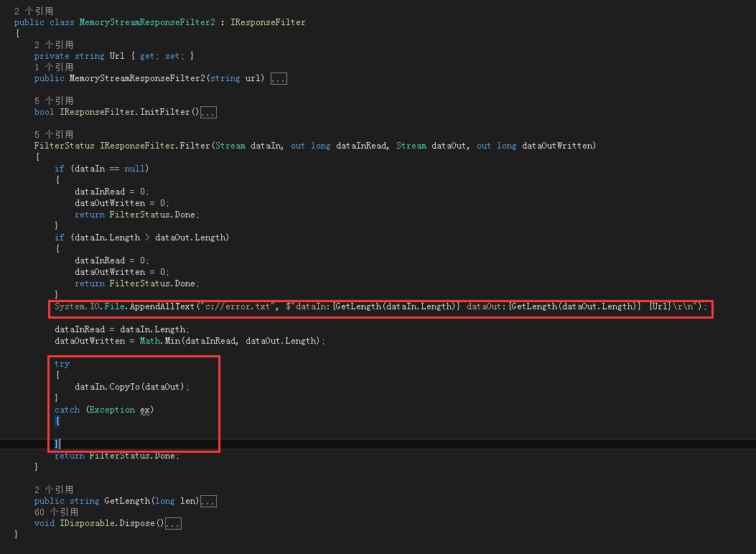
Task: Click the 'FilterStatus' return type in the Filter signature
Action: 64,146
